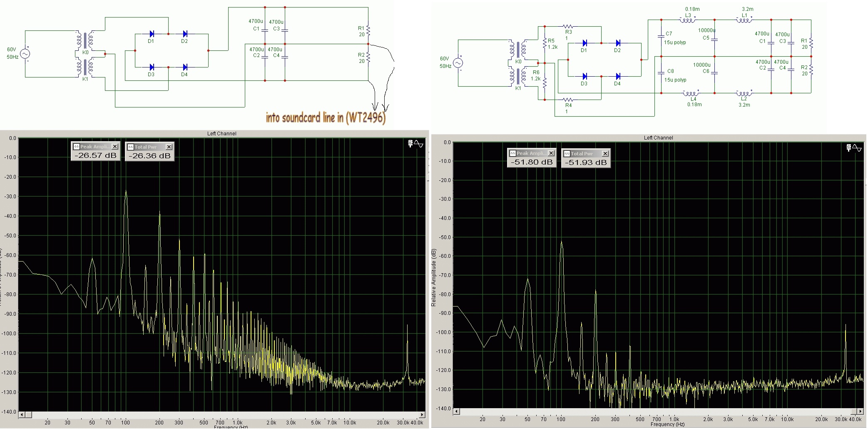Select the -51.93 dB total power readout
Viewport: 868px width, 429px height.
586,162
